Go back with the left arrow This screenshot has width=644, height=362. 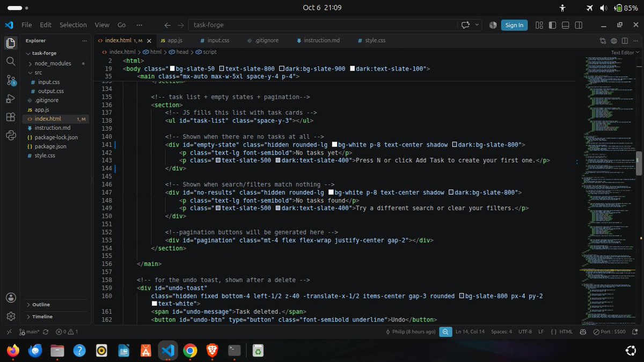click(x=167, y=25)
